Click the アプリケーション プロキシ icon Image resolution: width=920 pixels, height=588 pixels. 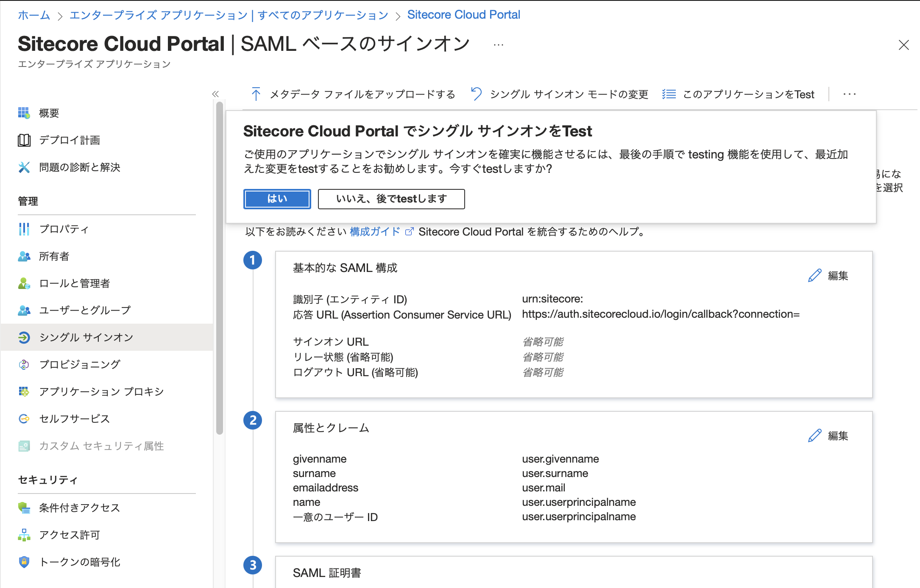[x=24, y=392]
